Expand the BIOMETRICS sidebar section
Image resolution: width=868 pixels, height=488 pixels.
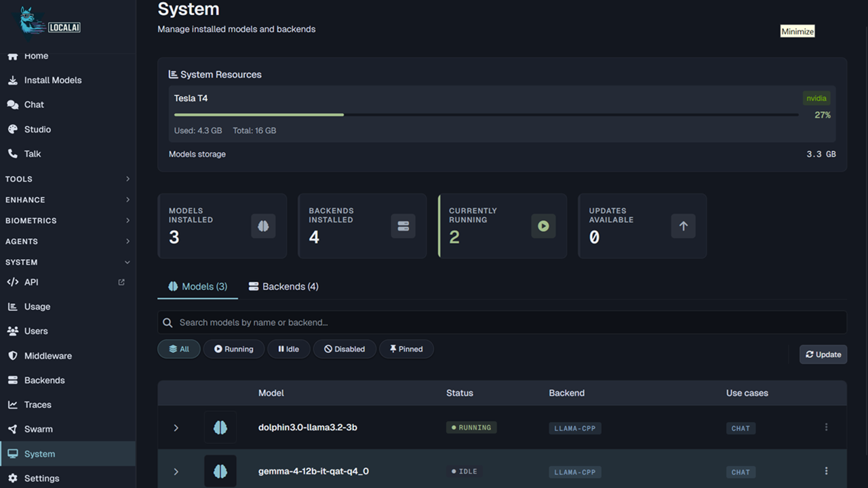[x=68, y=220]
